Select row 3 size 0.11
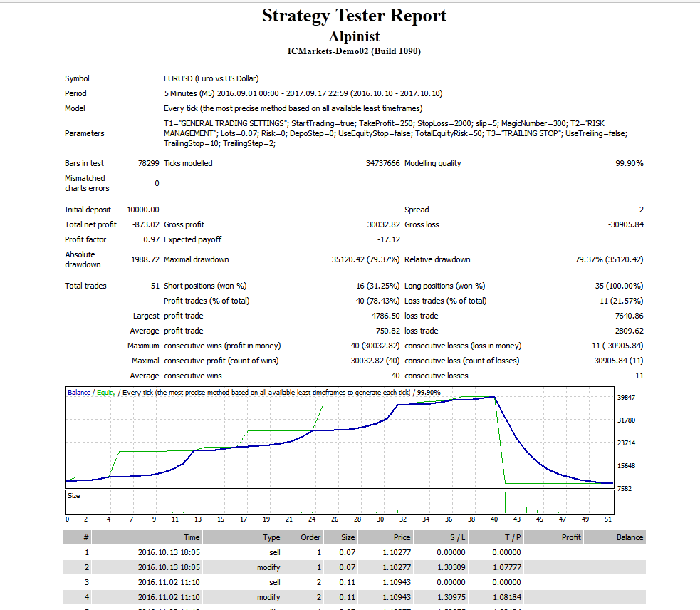 click(348, 582)
